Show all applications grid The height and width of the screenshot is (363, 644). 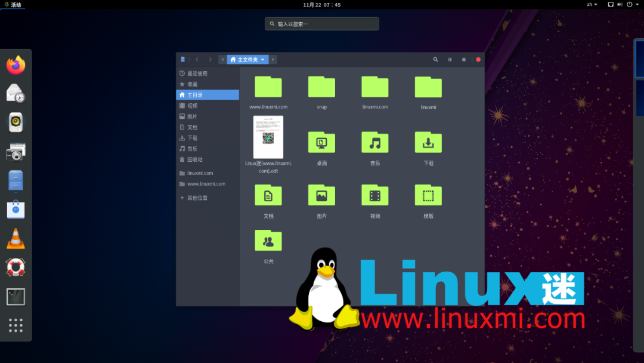(x=16, y=325)
